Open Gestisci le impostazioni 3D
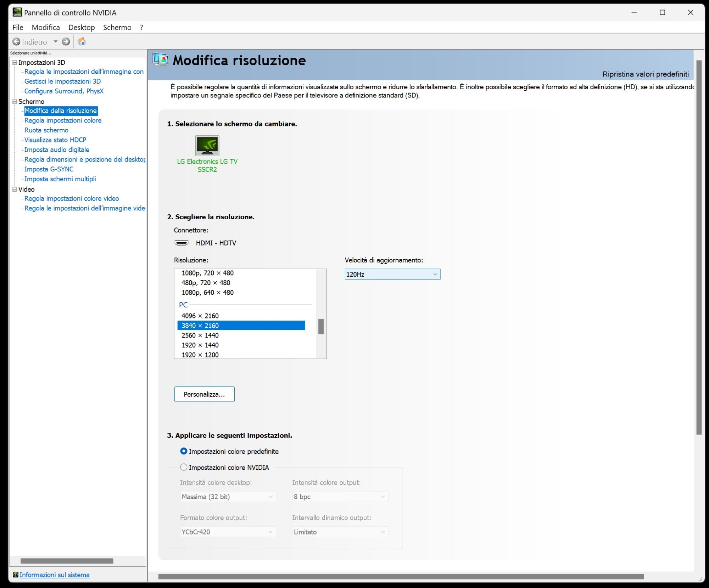This screenshot has height=588, width=709. [x=62, y=81]
